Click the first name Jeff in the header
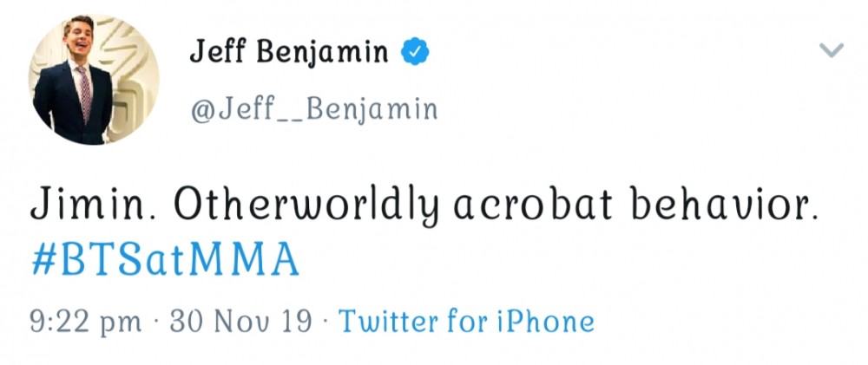 220,52
